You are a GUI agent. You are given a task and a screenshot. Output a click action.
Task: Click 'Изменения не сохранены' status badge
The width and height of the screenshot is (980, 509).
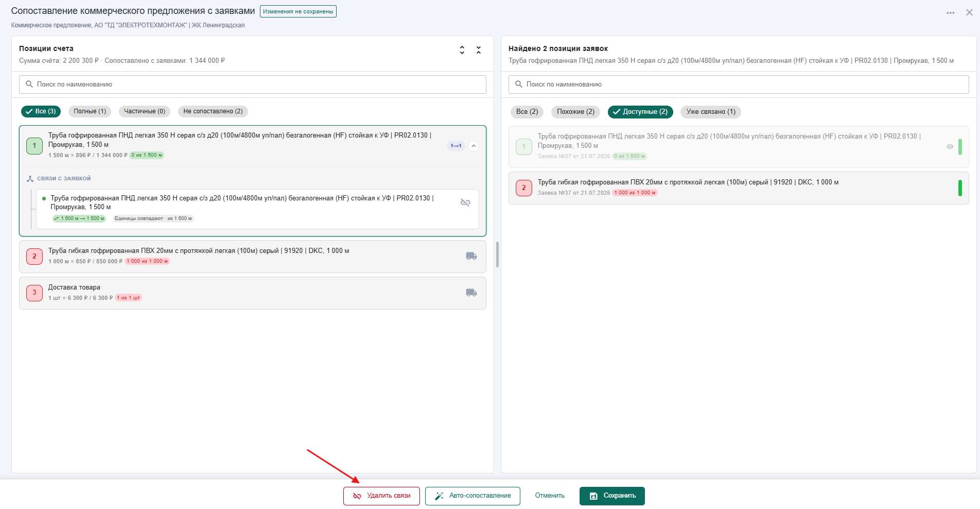pos(298,11)
